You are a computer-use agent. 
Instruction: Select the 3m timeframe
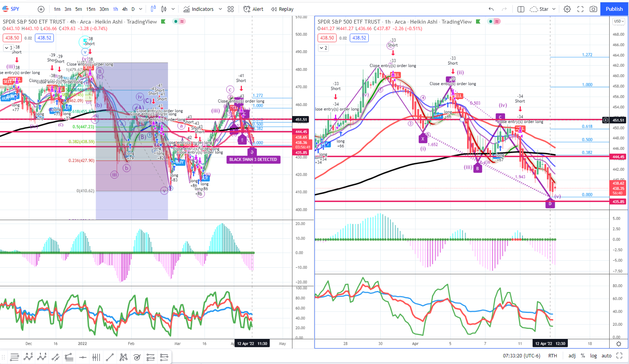coord(68,9)
